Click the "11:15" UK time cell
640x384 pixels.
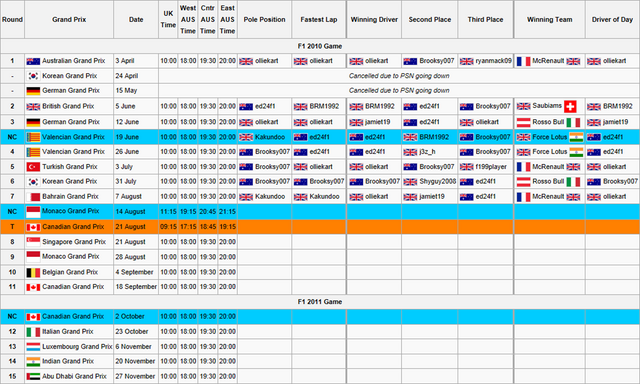[168, 211]
